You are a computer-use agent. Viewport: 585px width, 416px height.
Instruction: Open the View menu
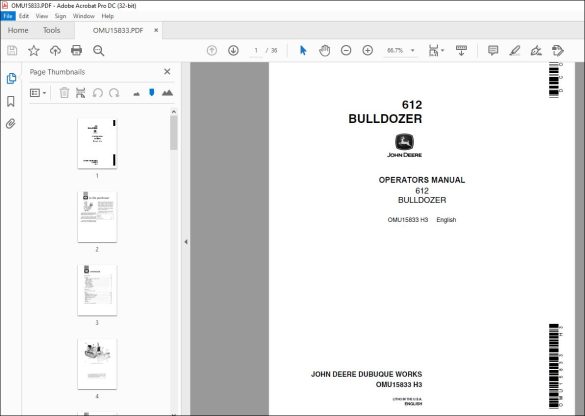click(x=41, y=16)
